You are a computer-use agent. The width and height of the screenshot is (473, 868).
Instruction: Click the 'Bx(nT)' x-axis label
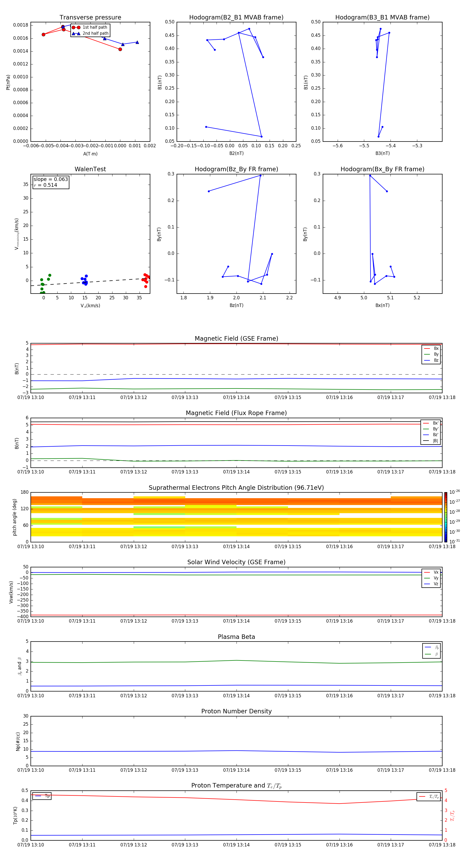pos(382,305)
